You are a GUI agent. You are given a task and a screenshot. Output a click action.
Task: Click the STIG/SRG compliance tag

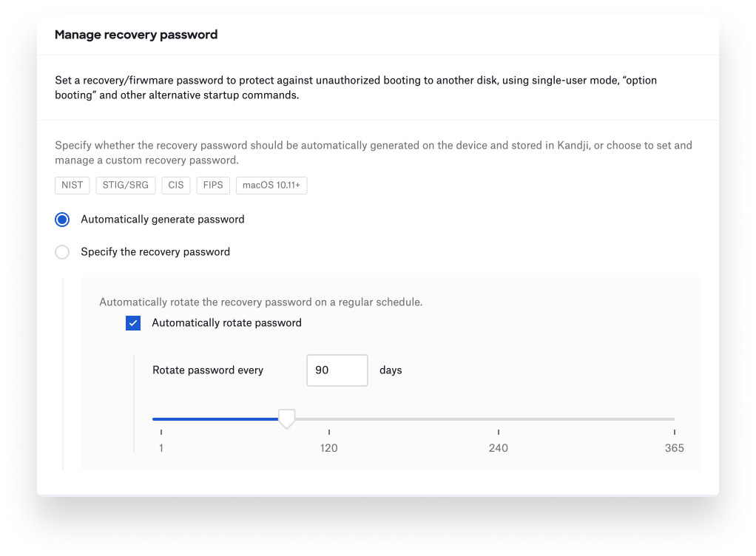pyautogui.click(x=125, y=186)
